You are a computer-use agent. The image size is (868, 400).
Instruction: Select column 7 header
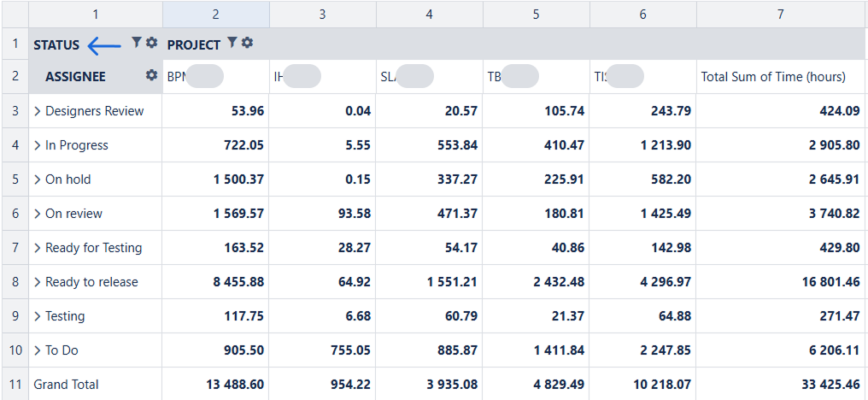tap(781, 14)
